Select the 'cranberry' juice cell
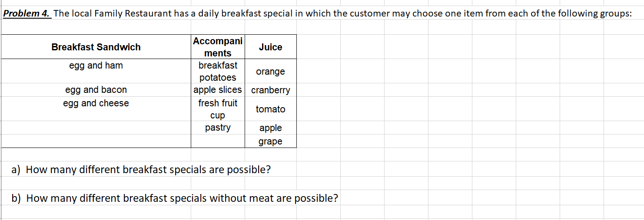Image resolution: width=644 pixels, height=220 pixels. pos(270,90)
